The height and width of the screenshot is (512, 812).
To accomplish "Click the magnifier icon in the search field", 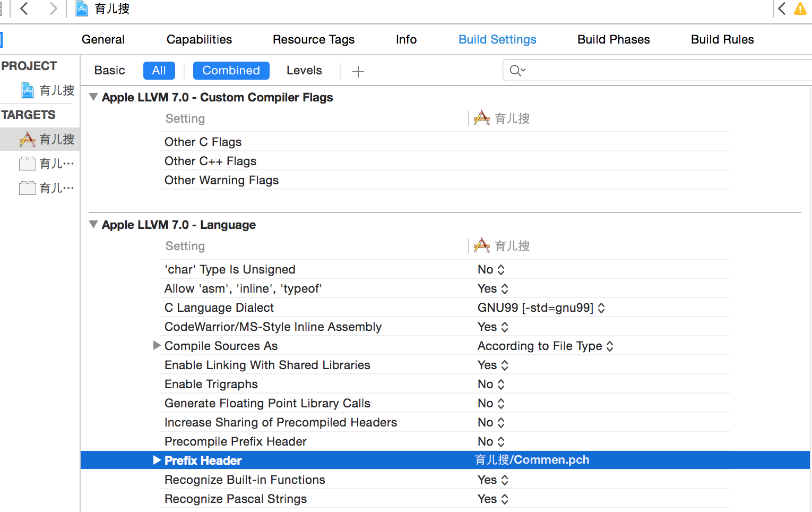I will click(x=517, y=71).
